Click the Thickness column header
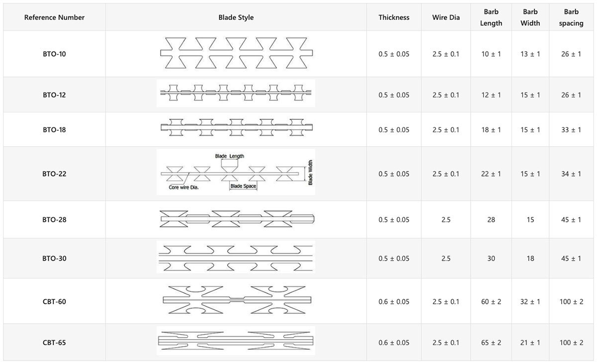Viewport: 597px width, 364px height. pyautogui.click(x=394, y=17)
